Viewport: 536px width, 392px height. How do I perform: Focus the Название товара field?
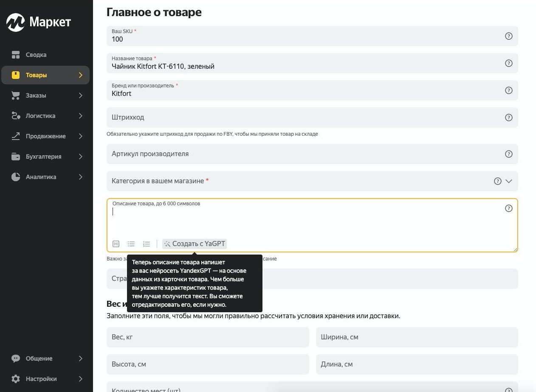click(312, 63)
